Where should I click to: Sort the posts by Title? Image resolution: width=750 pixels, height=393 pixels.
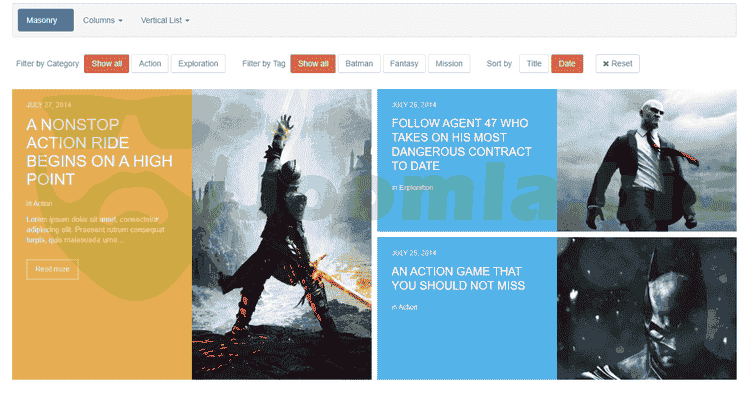click(x=534, y=64)
